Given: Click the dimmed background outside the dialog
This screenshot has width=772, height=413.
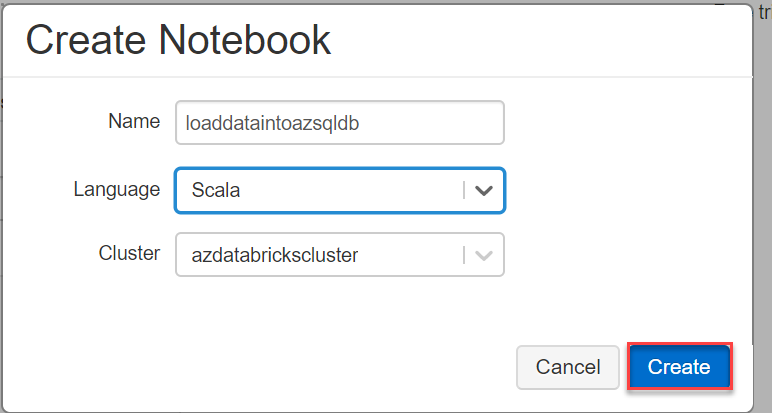Looking at the screenshot, I should [762, 200].
